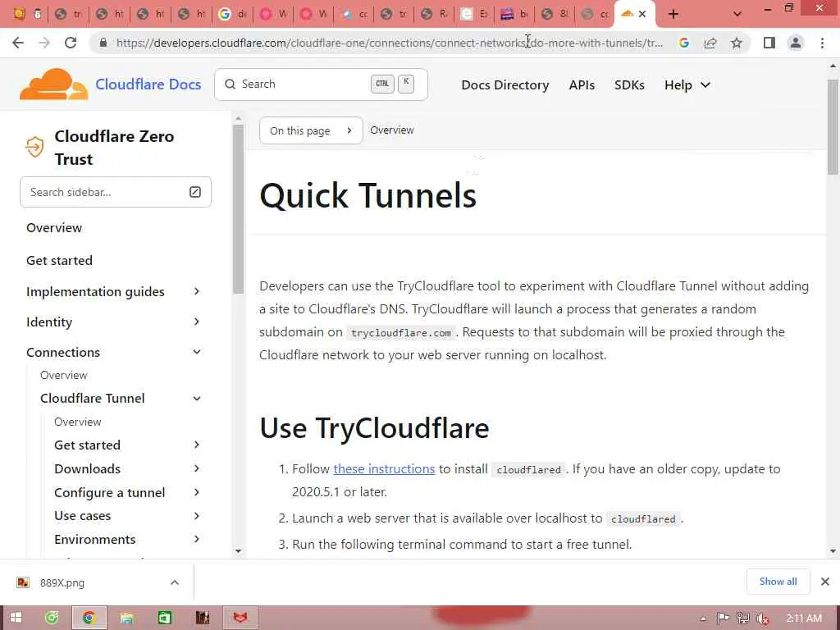Expand the Downloads section

[x=197, y=468]
